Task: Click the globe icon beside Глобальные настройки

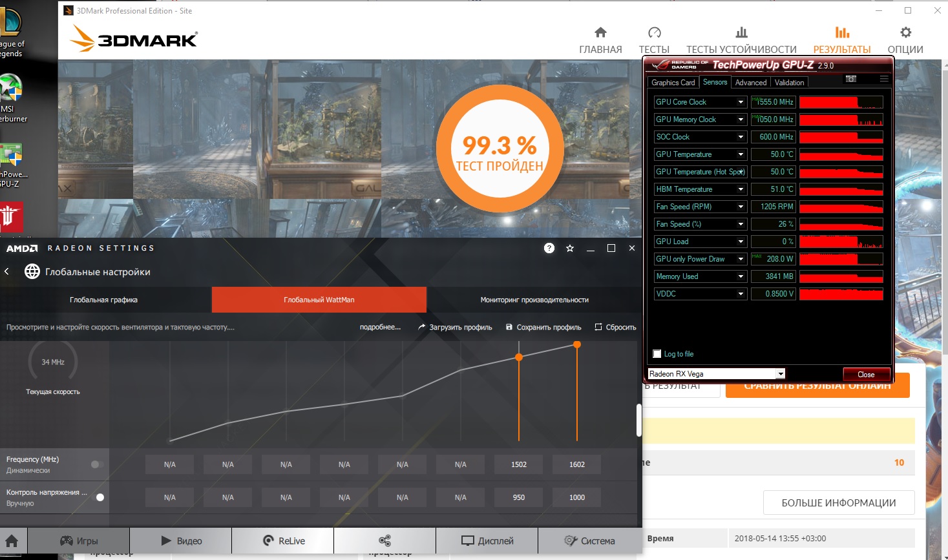Action: pyautogui.click(x=32, y=272)
